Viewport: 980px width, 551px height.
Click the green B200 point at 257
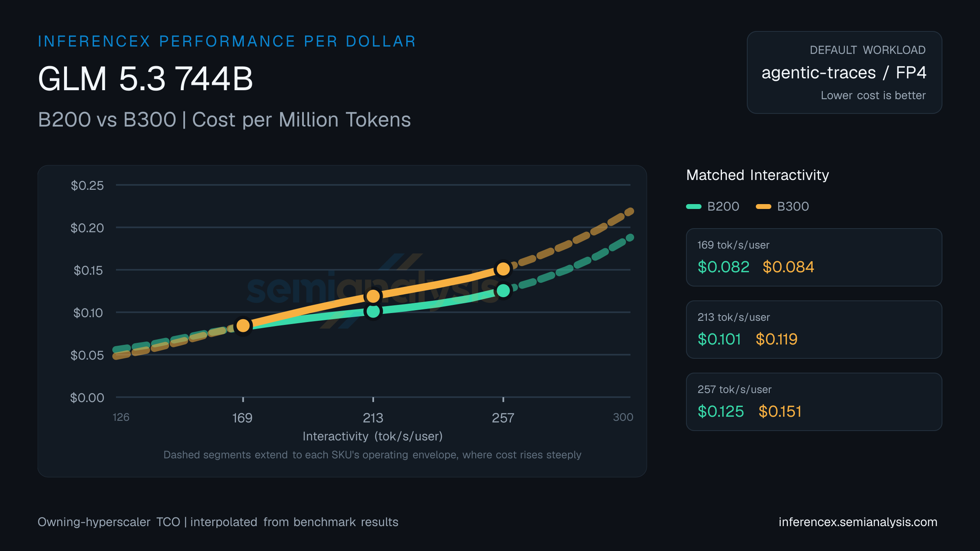click(x=503, y=291)
